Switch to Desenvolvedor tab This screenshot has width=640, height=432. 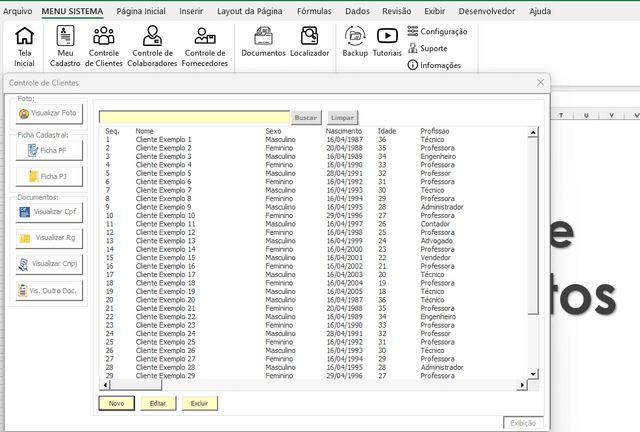(x=487, y=11)
